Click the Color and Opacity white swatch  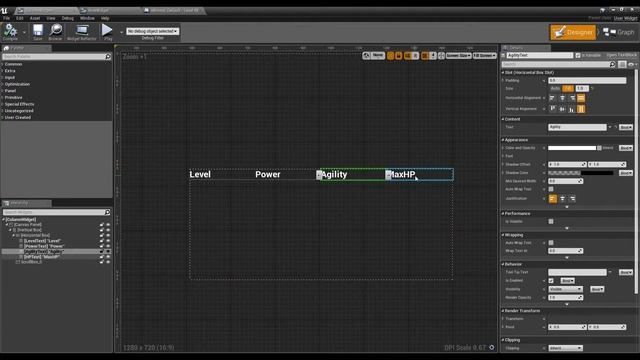572,148
